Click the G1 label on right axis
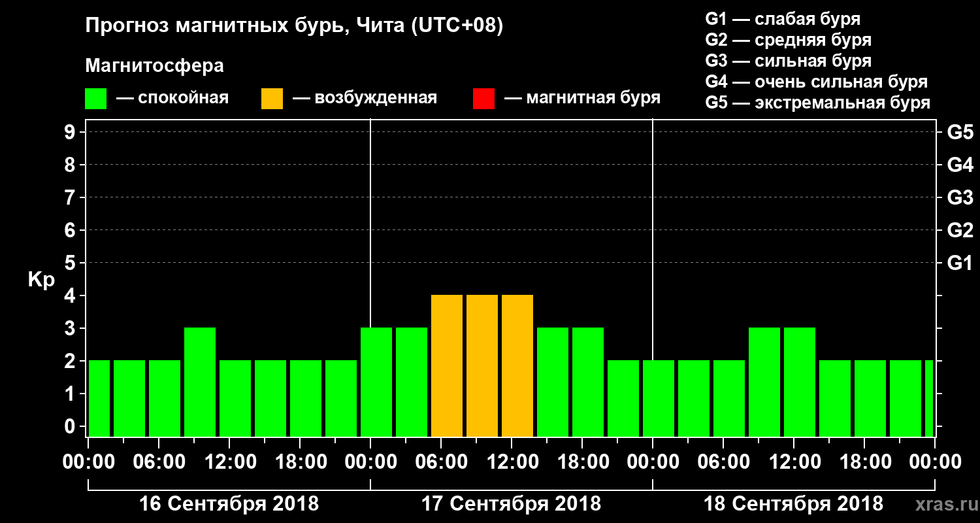Viewport: 980px width, 523px height. coord(960,263)
